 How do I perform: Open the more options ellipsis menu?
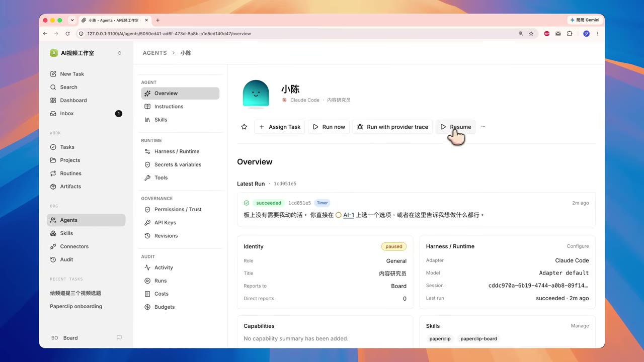click(483, 127)
